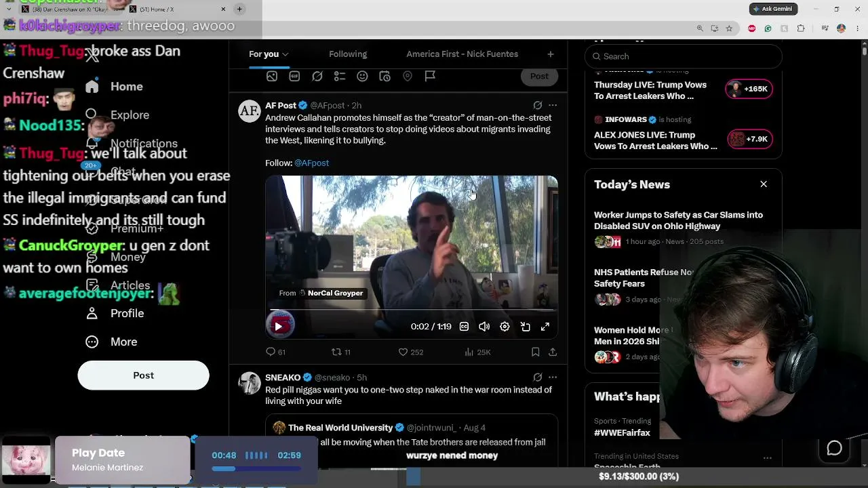Open the AdBlock extension icon
Screen dimensions: 868x488
click(751, 28)
